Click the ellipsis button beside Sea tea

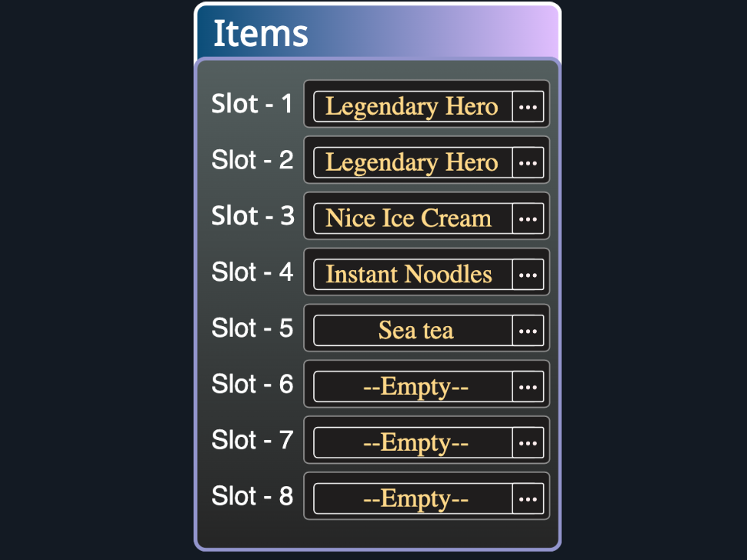[x=528, y=331]
